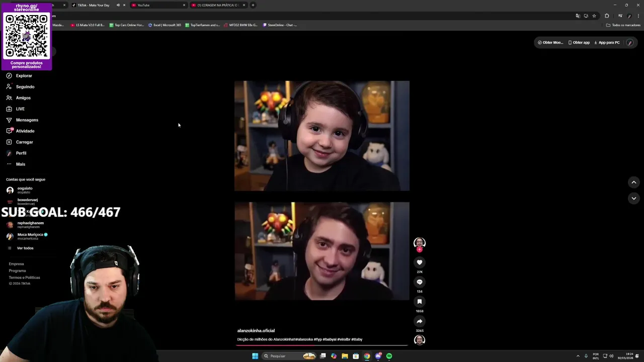Click Carregar to upload a video

pyautogui.click(x=20, y=142)
